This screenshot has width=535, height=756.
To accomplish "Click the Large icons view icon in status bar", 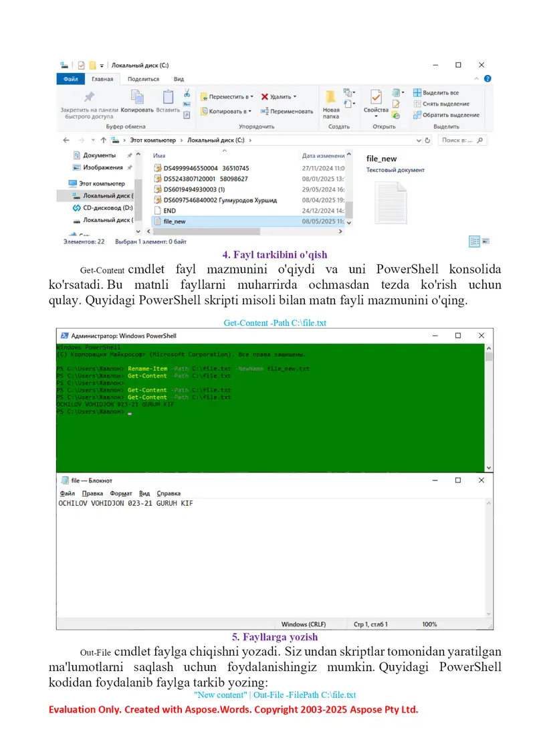I will tap(486, 241).
